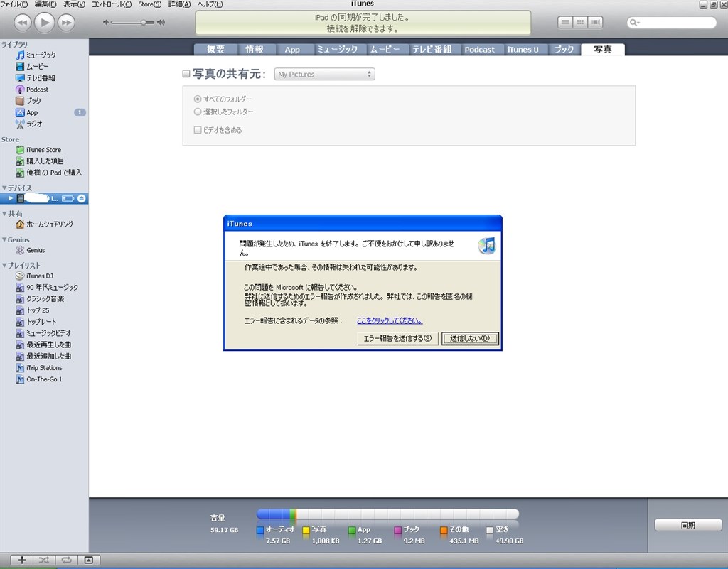728x569 pixels.
Task: Expand the iPad device triangle
Action: point(11,198)
